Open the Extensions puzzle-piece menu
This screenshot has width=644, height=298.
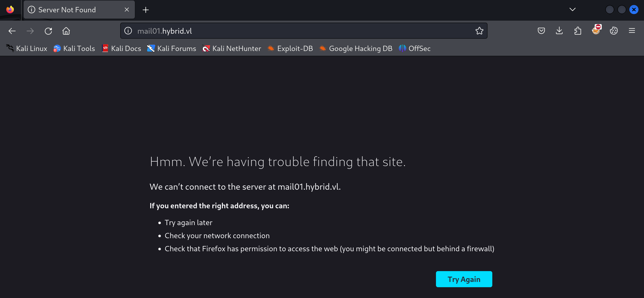click(x=578, y=31)
